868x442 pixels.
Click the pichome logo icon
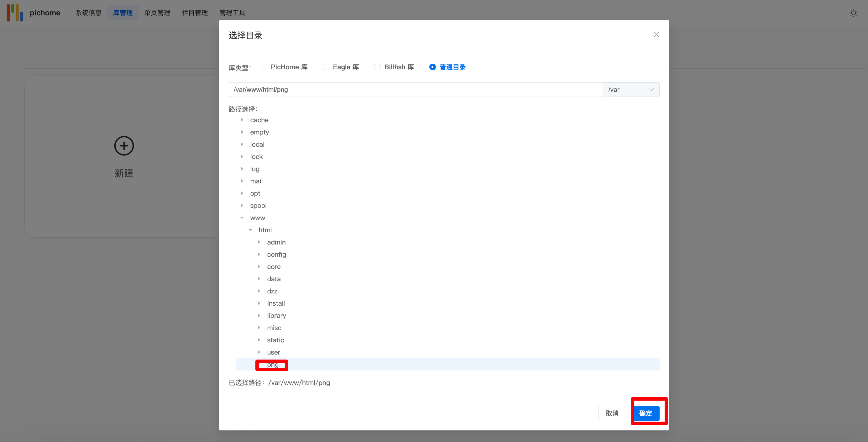coord(15,13)
